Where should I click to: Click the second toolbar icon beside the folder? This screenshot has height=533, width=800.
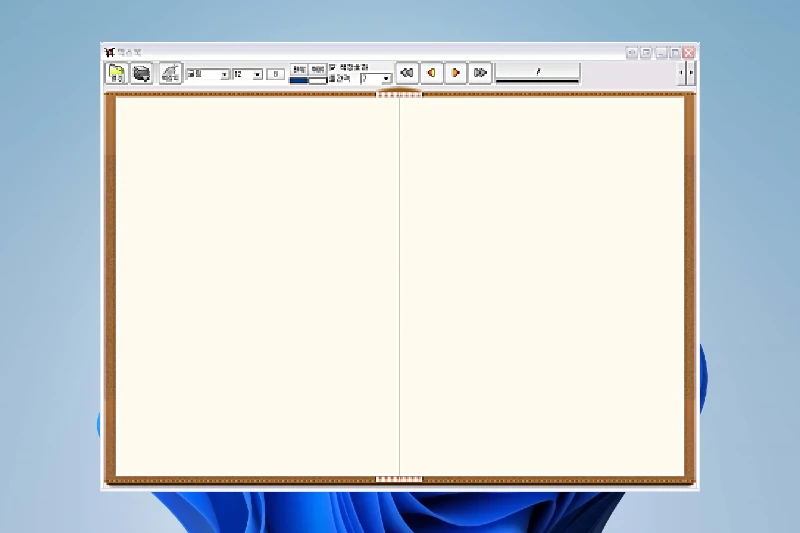[142, 73]
